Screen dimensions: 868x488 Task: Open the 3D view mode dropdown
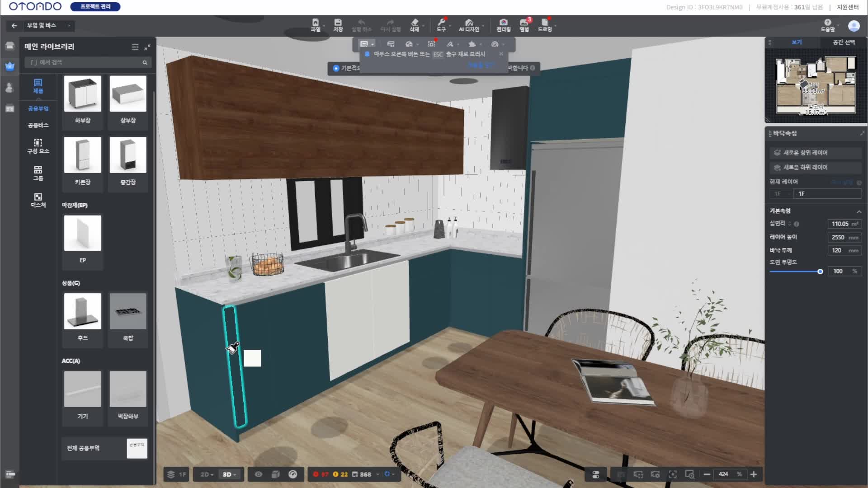point(230,474)
